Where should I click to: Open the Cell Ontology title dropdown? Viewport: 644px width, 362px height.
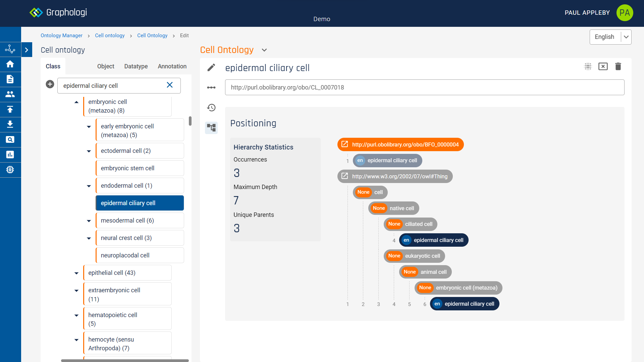pyautogui.click(x=264, y=50)
